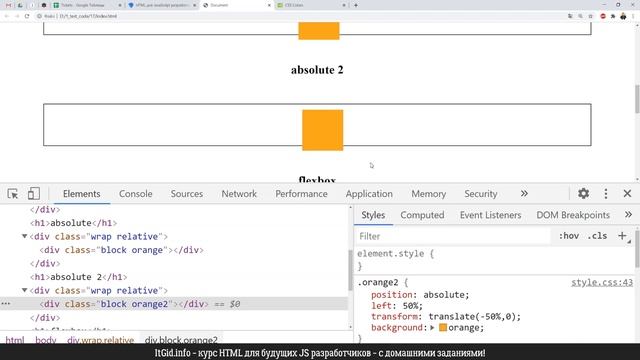Click the red ad blocker extension icon
This screenshot has width=640, height=360.
point(603,16)
